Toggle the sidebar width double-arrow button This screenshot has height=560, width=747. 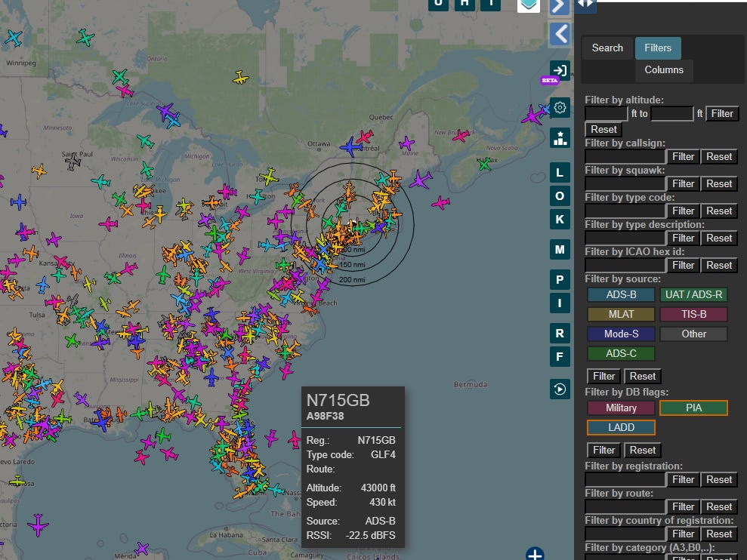(586, 5)
